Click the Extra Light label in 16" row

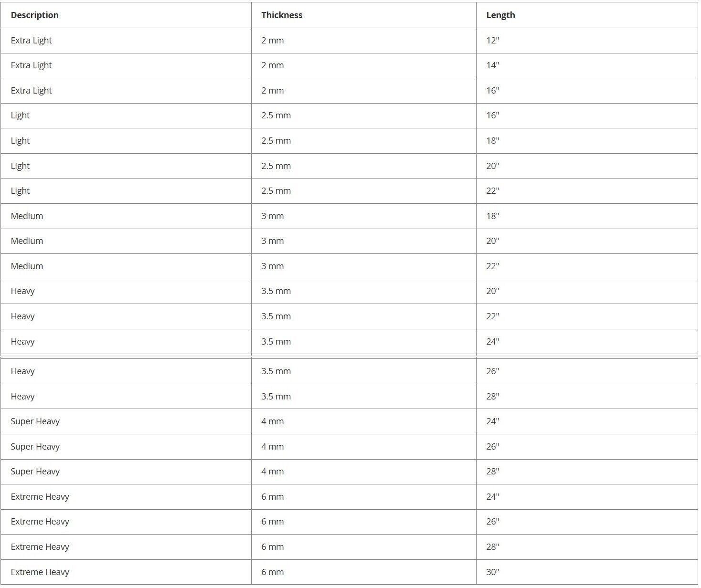pyautogui.click(x=32, y=91)
